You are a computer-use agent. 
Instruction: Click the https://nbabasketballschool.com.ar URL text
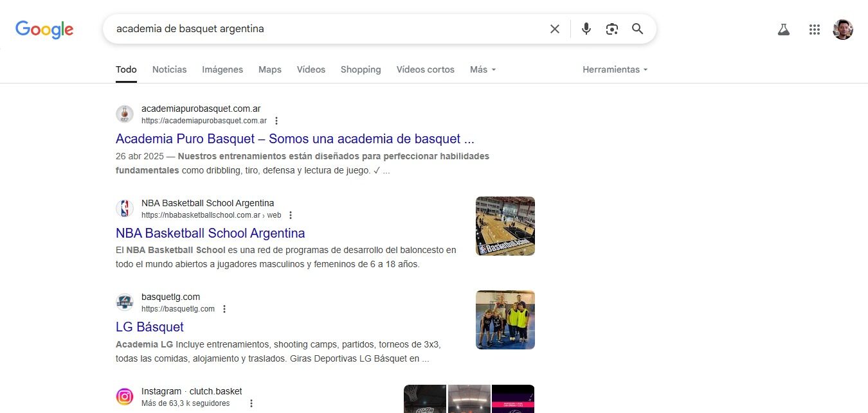[201, 215]
